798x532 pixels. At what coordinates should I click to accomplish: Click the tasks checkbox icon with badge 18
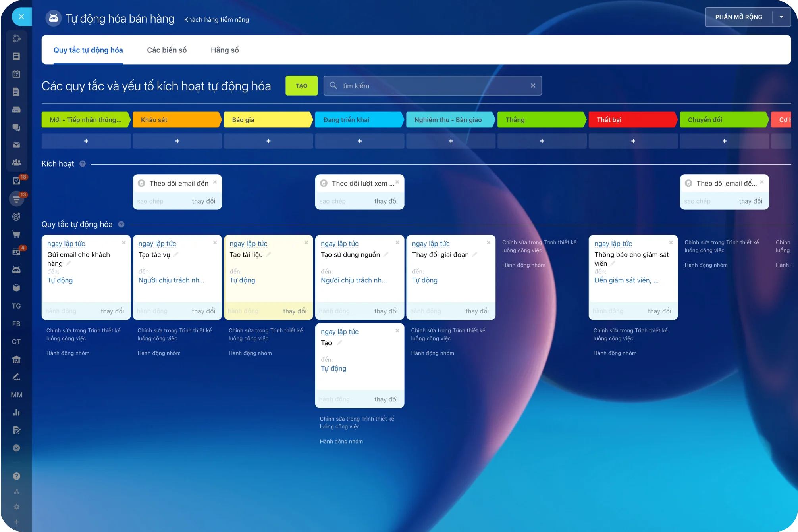(x=16, y=181)
